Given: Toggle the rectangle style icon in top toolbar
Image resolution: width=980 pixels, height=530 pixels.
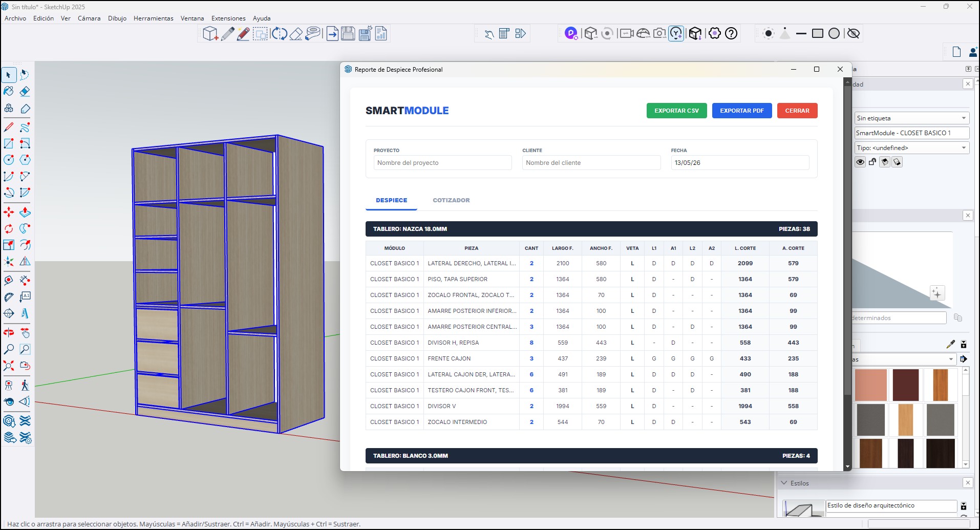Looking at the screenshot, I should [818, 33].
